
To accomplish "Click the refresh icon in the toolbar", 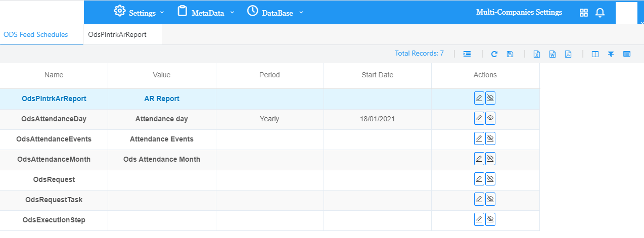I will tap(494, 54).
